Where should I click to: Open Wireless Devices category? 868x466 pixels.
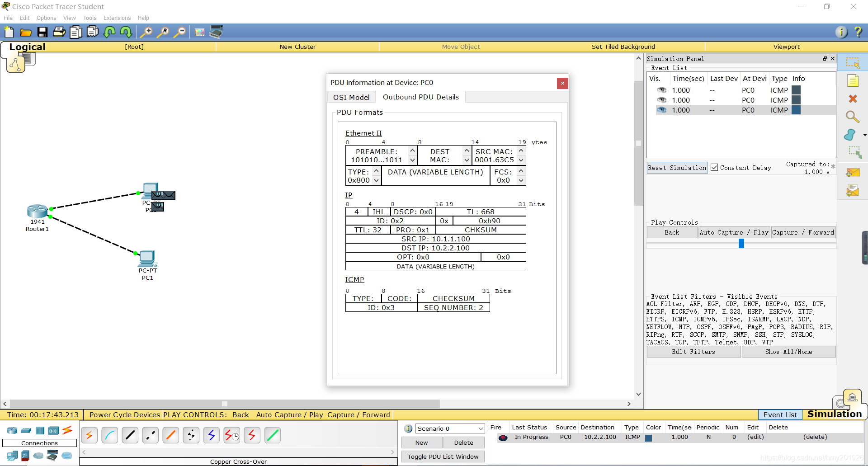tap(53, 430)
